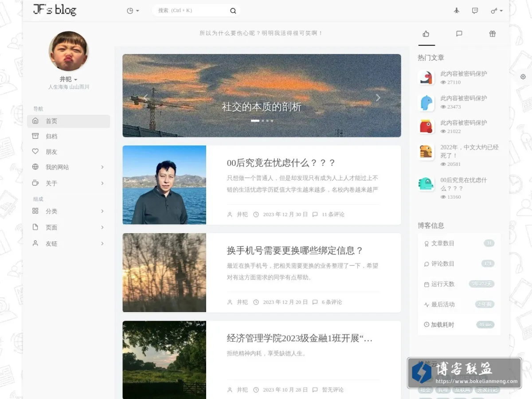Click the 友链 person icon
The image size is (532, 399).
coord(35,243)
